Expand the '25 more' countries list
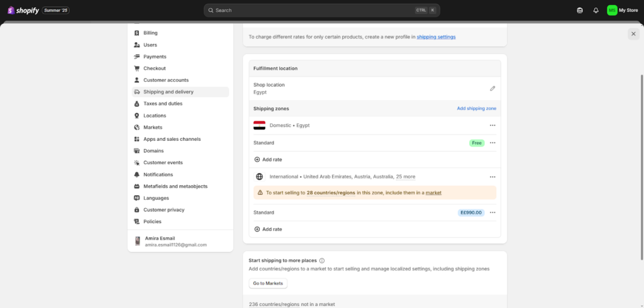644x308 pixels. pos(405,177)
